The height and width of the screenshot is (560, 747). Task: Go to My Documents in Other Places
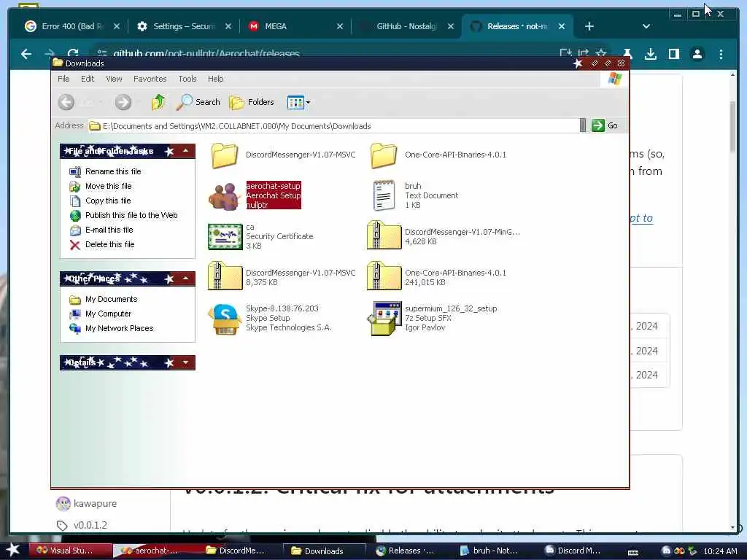[x=104, y=300]
